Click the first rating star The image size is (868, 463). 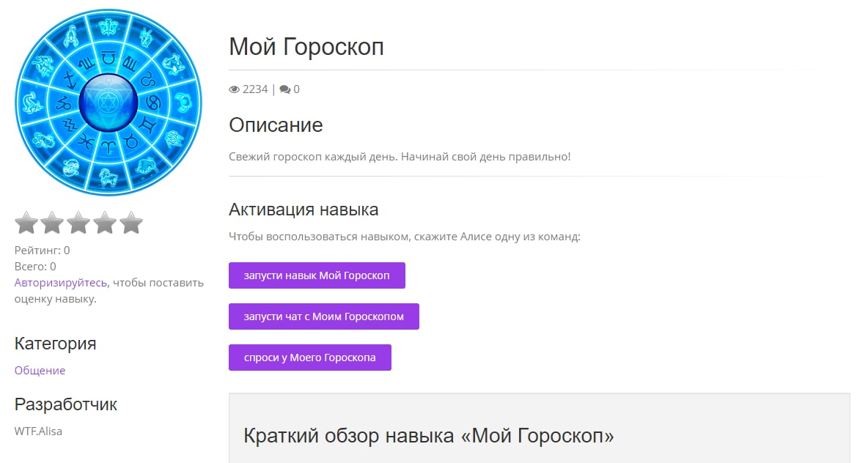26,223
